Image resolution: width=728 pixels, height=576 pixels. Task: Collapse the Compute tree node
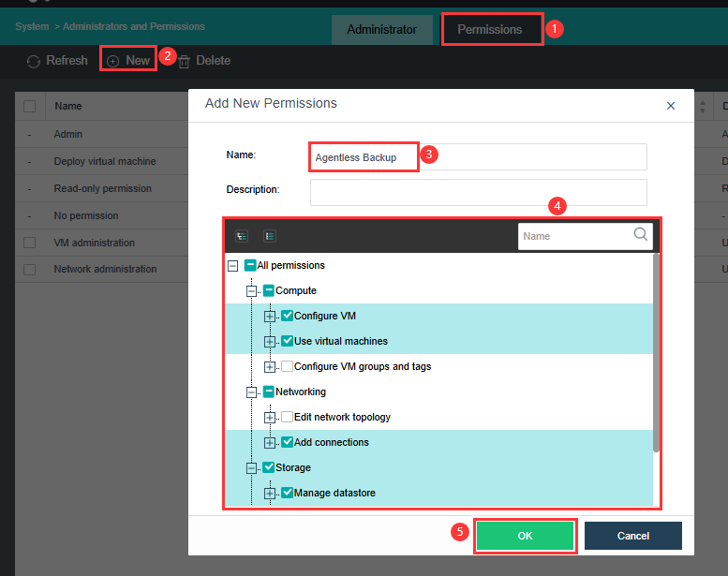pyautogui.click(x=251, y=291)
